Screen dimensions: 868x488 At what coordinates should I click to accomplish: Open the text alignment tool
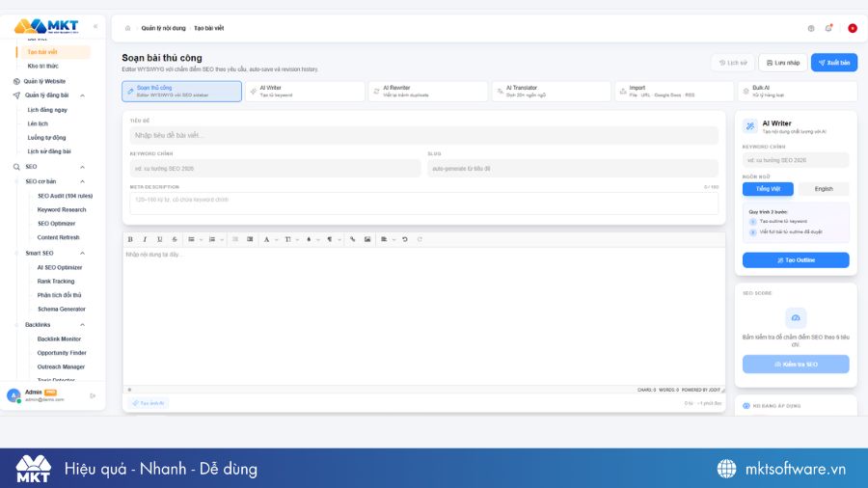click(x=384, y=239)
